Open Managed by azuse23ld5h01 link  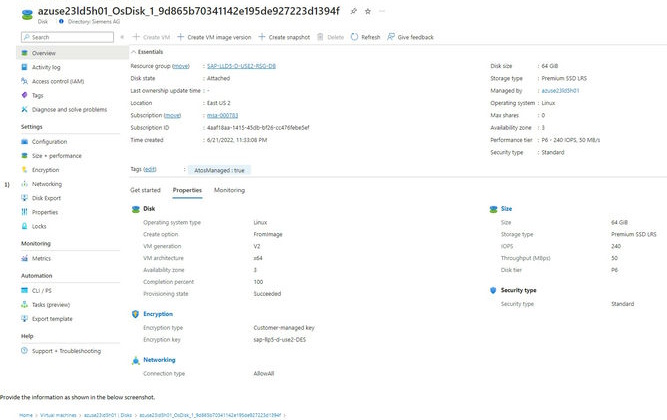[x=560, y=91]
